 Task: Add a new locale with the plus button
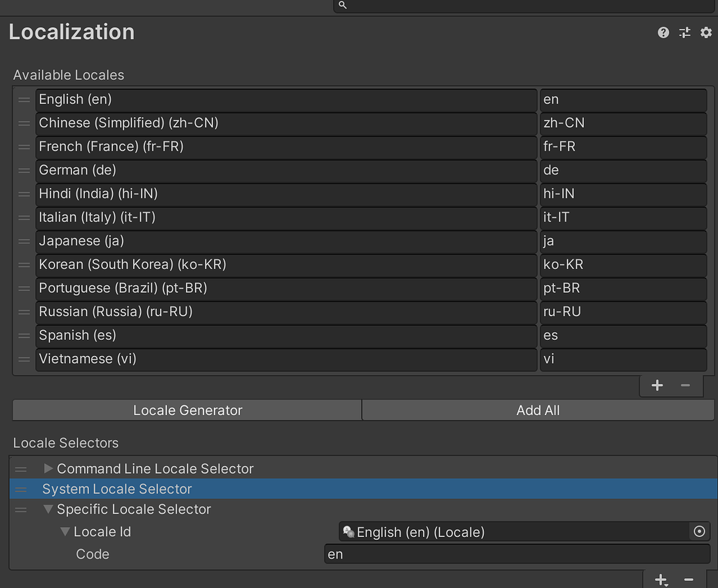(x=657, y=385)
